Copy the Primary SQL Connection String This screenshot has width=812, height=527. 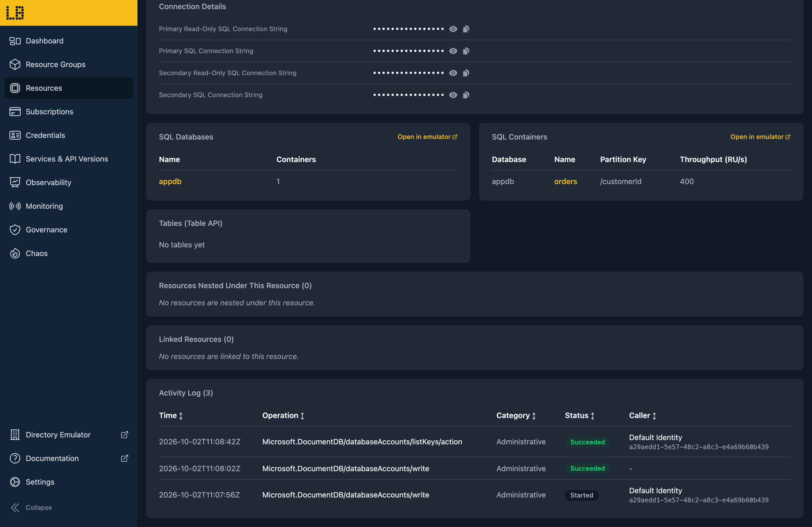(466, 51)
